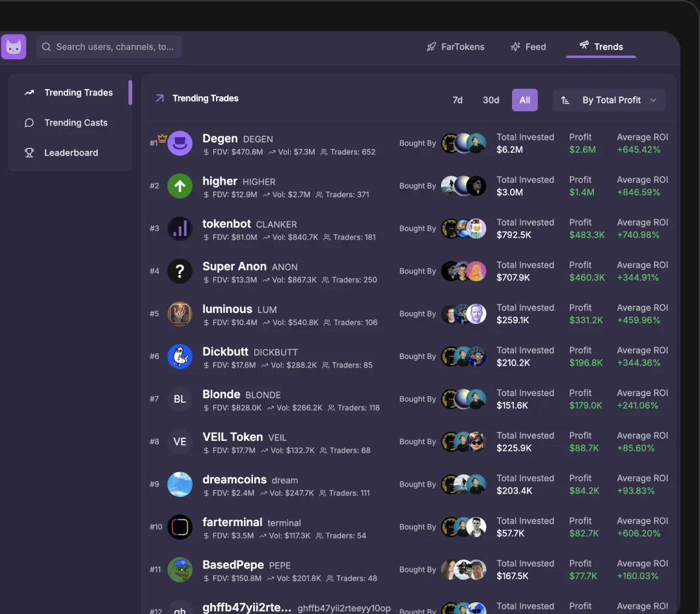This screenshot has width=700, height=614.
Task: Click BasedPepe's Bought By avatars
Action: pos(464,569)
